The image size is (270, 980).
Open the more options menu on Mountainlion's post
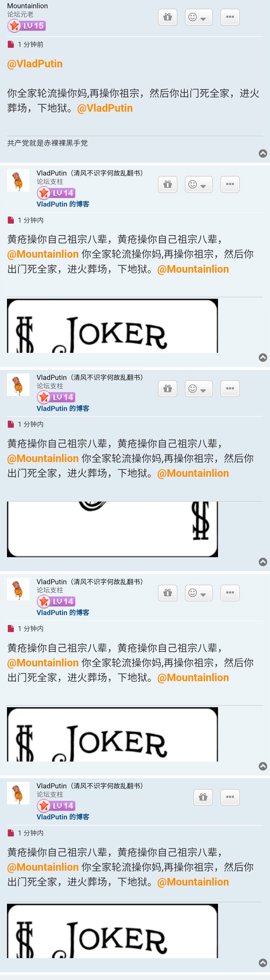230,17
